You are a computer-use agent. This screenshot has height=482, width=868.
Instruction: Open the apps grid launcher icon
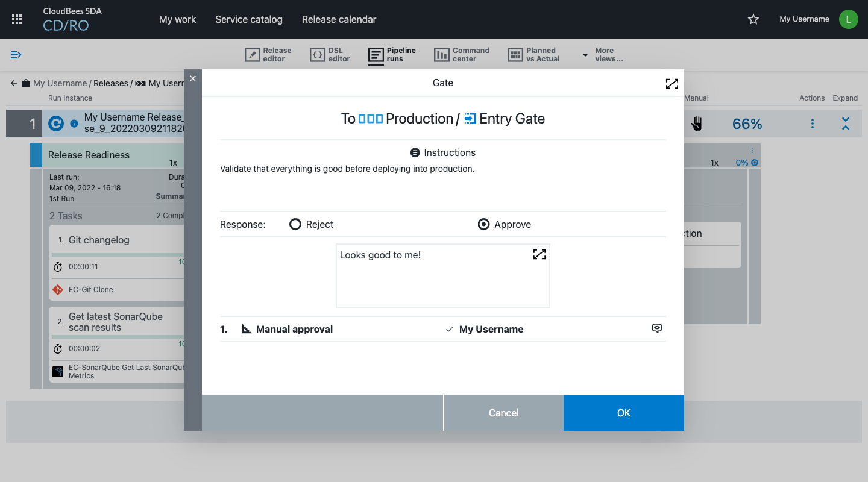pyautogui.click(x=17, y=19)
